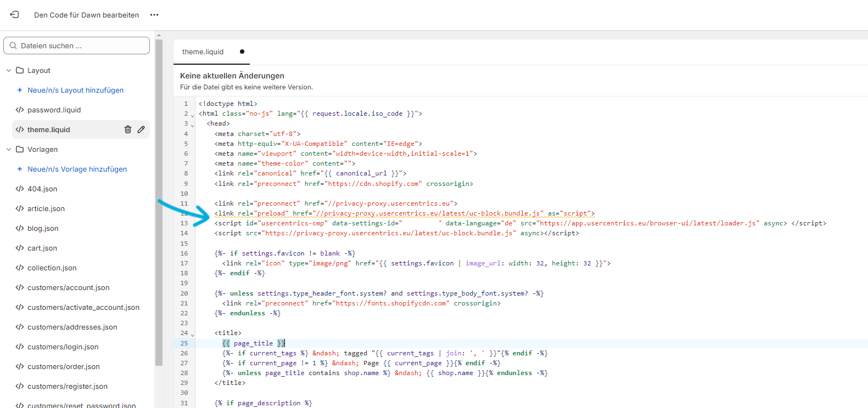
Task: Click code icon beside cart.json
Action: click(20, 248)
